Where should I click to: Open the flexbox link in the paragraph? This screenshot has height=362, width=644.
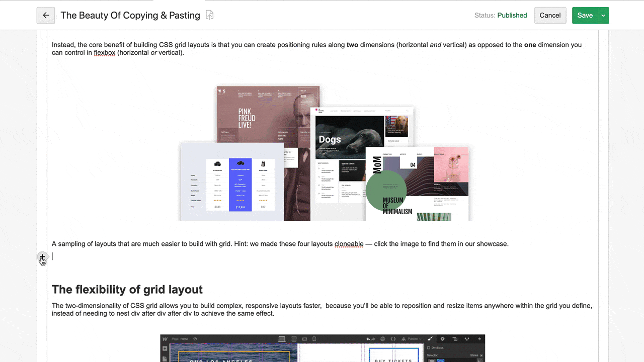point(105,52)
